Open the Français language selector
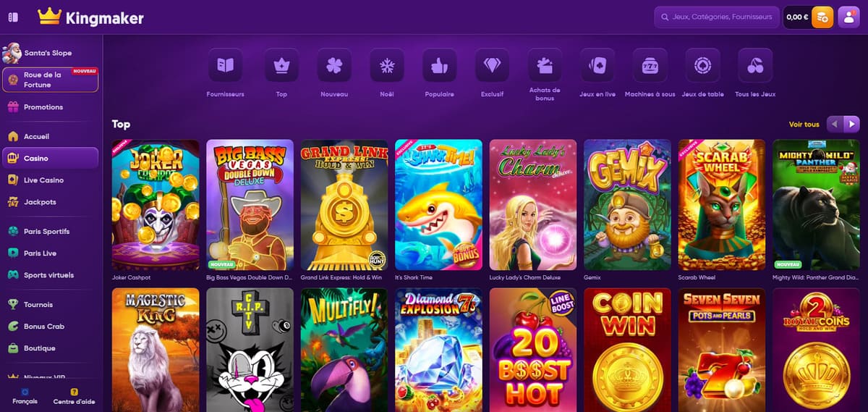 pos(25,395)
